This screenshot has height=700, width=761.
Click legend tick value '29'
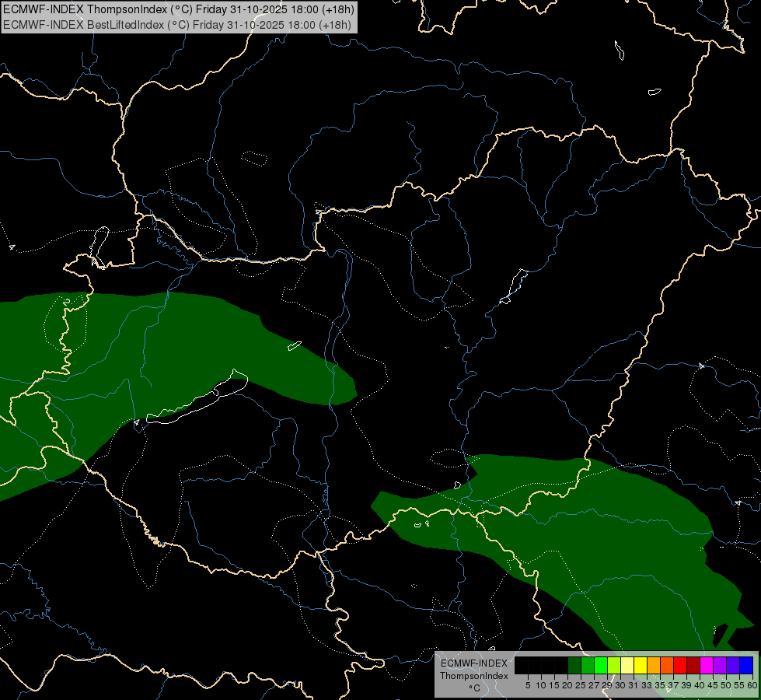[x=607, y=685]
